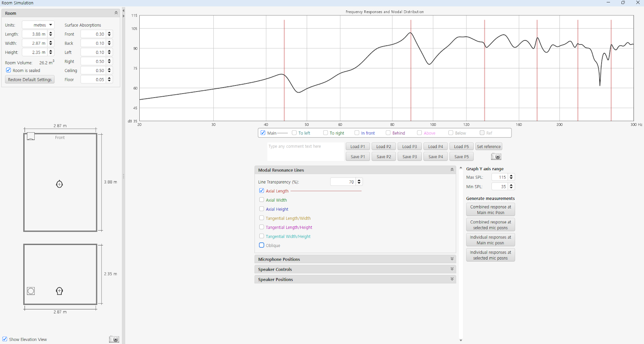Click the Save P5 button
This screenshot has height=344, width=644.
[x=461, y=157]
